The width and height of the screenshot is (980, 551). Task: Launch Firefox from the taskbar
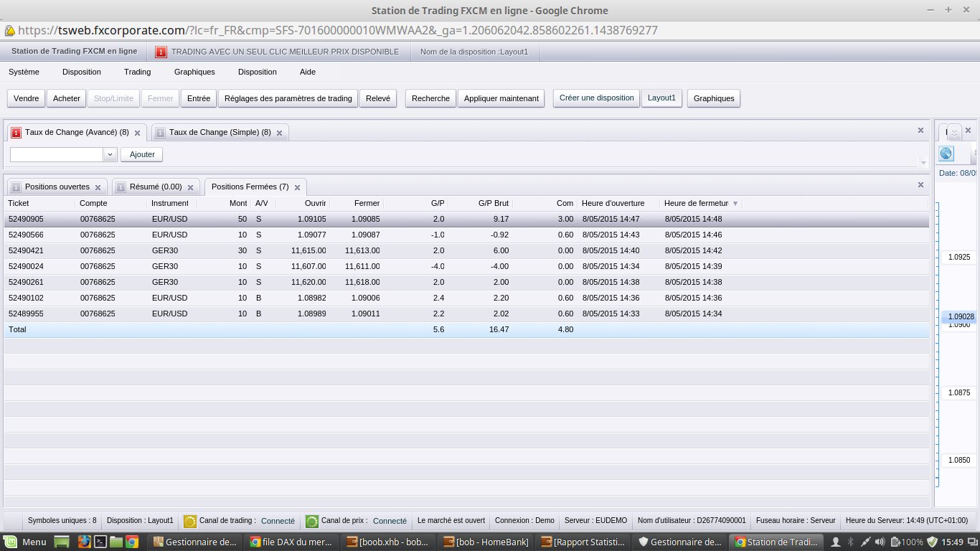[84, 542]
